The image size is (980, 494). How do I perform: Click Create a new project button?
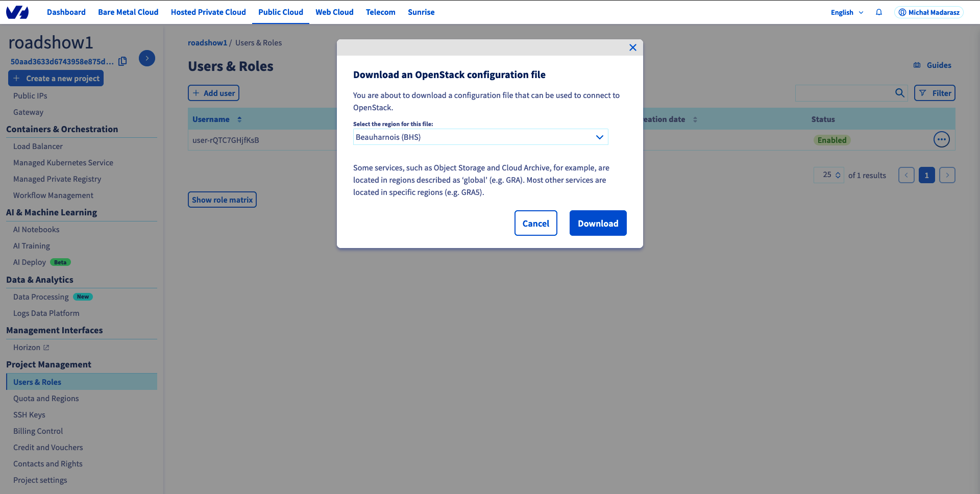56,78
